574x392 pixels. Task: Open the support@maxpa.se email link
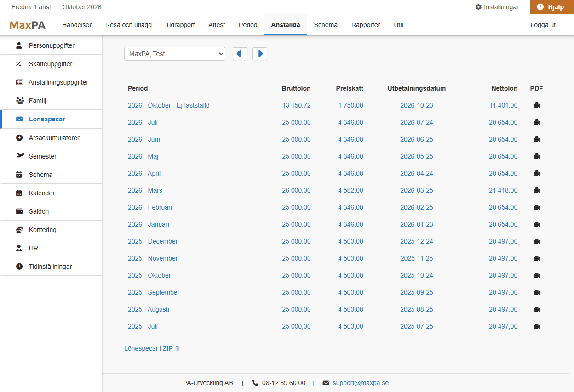361,383
